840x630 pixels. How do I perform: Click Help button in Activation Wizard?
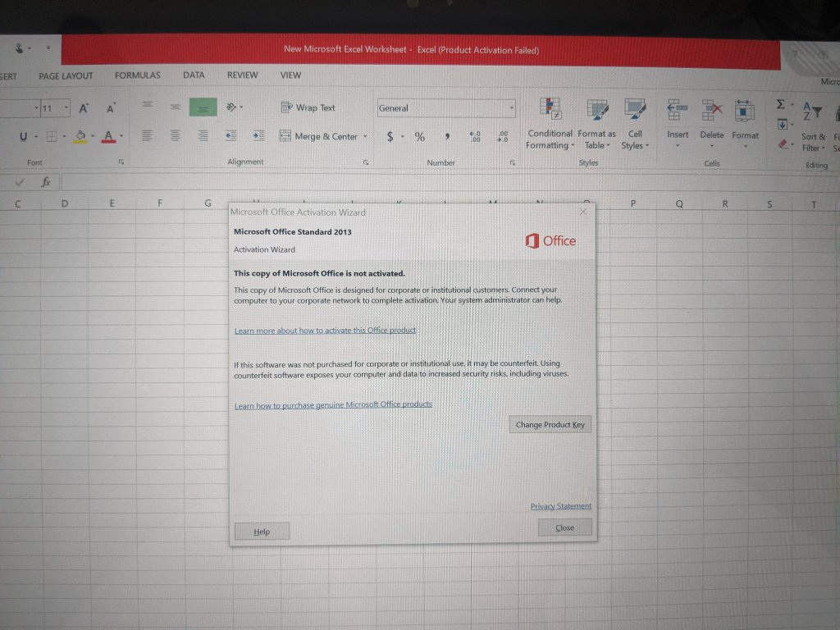(262, 532)
